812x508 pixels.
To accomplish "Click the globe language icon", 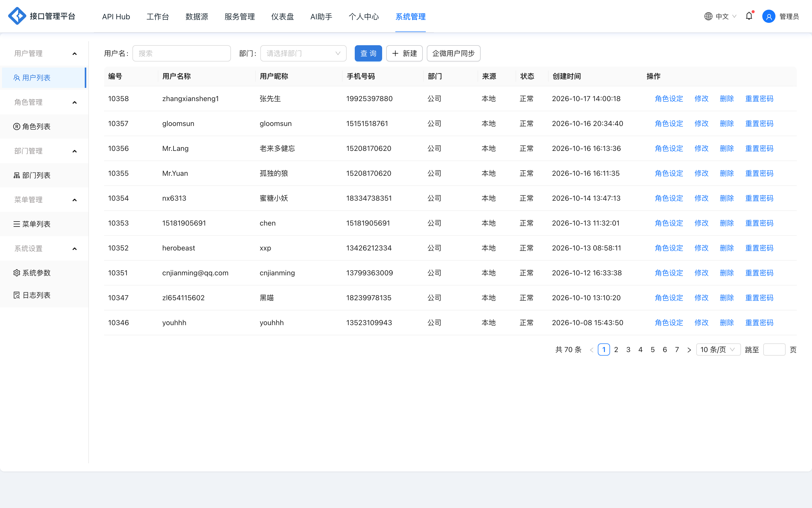I will click(708, 16).
